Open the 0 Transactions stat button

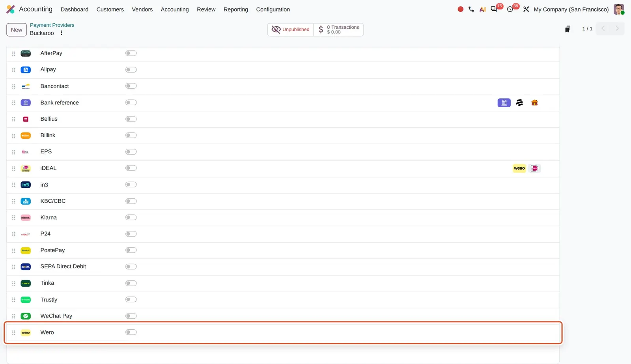[339, 30]
